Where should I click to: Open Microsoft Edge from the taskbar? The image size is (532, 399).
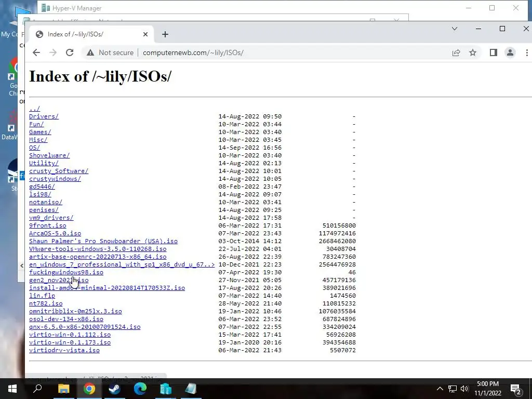[x=140, y=389]
